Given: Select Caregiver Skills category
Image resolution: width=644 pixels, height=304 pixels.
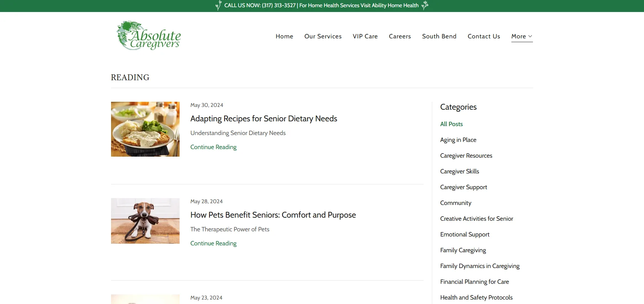Looking at the screenshot, I should [x=460, y=171].
